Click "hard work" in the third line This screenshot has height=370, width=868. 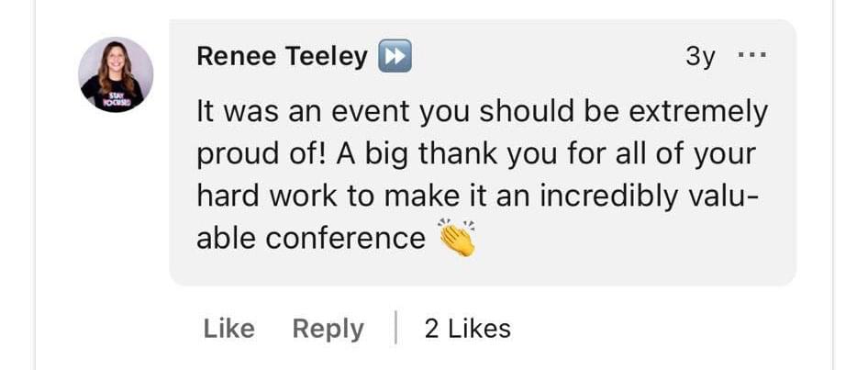pyautogui.click(x=267, y=197)
